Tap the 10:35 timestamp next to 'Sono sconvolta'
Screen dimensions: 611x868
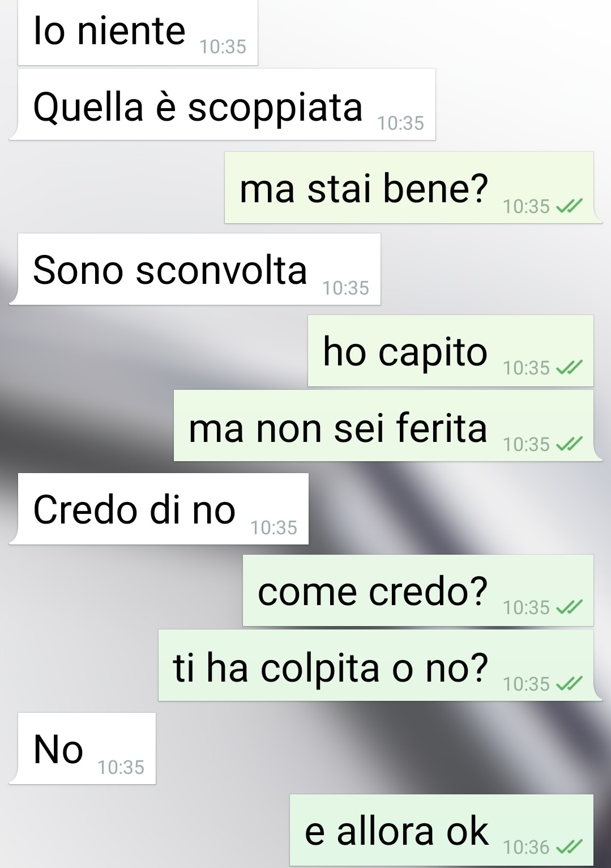tap(345, 288)
